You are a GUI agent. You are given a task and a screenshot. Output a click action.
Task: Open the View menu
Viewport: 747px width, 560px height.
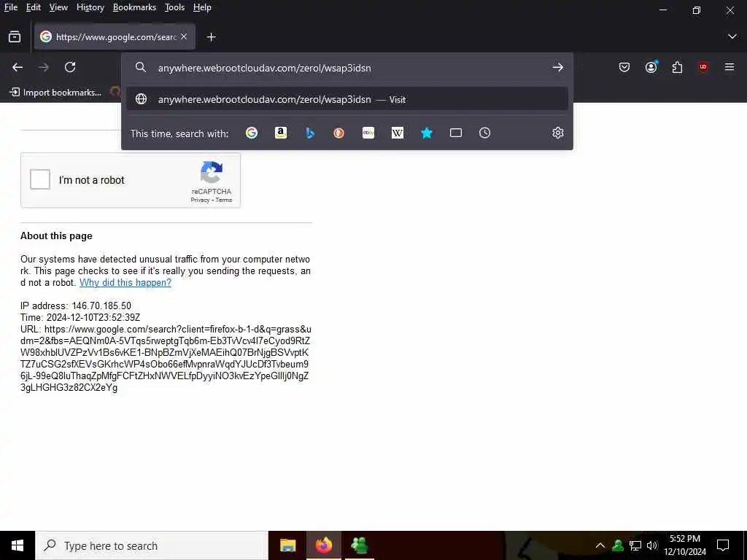tap(58, 7)
